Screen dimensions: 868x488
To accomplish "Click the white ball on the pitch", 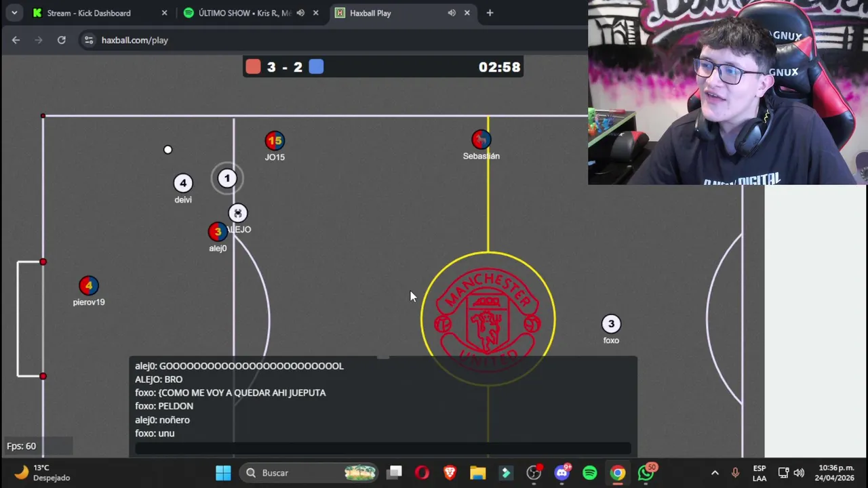I will click(x=167, y=150).
